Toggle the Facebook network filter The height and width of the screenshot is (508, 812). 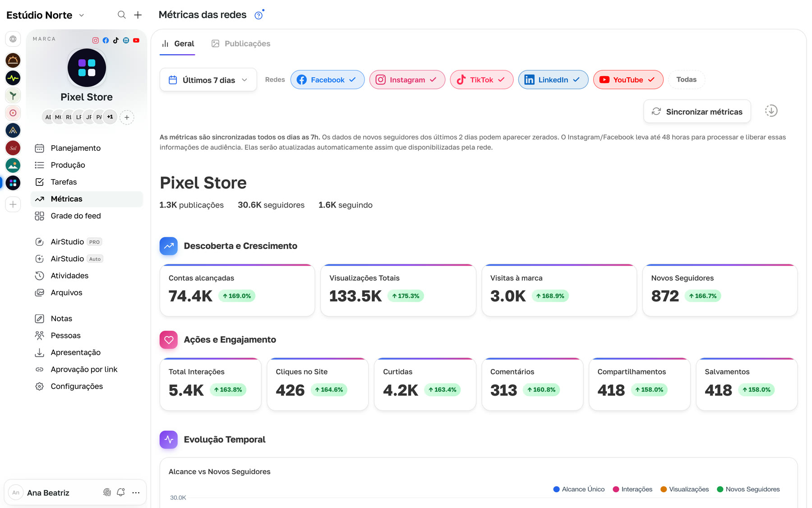(328, 80)
